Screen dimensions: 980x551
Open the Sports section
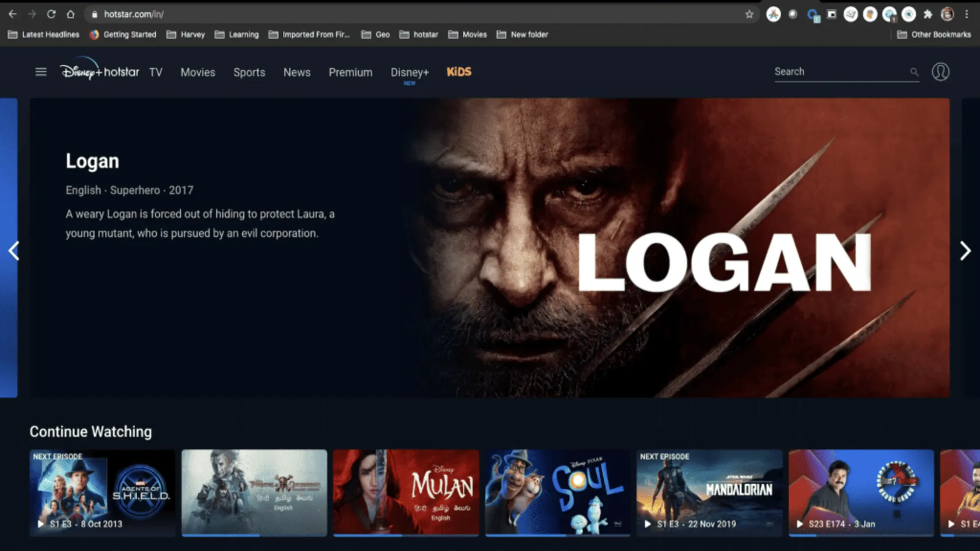[249, 73]
